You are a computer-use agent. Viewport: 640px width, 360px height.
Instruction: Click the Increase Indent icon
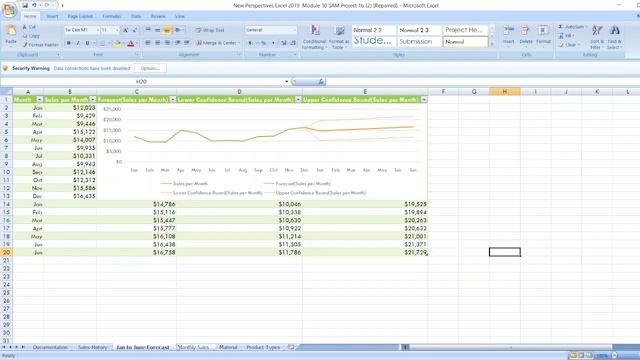(187, 43)
